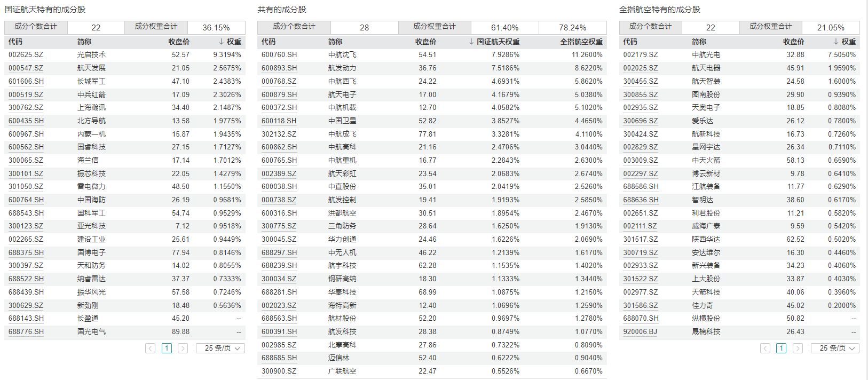Click 简称 column header in 全指航空特有 table
The image size is (868, 380).
(x=698, y=42)
